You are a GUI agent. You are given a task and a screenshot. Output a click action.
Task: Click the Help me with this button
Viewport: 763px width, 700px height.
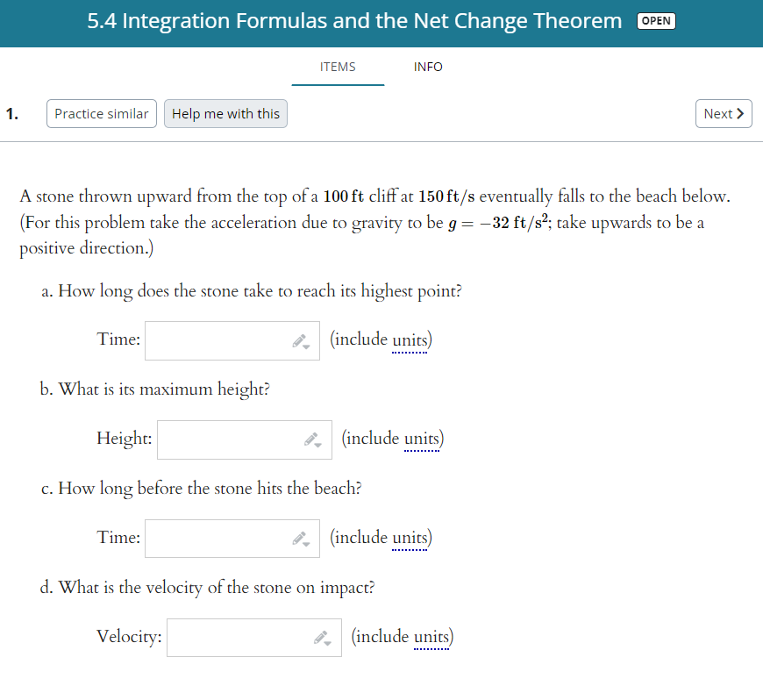[225, 113]
